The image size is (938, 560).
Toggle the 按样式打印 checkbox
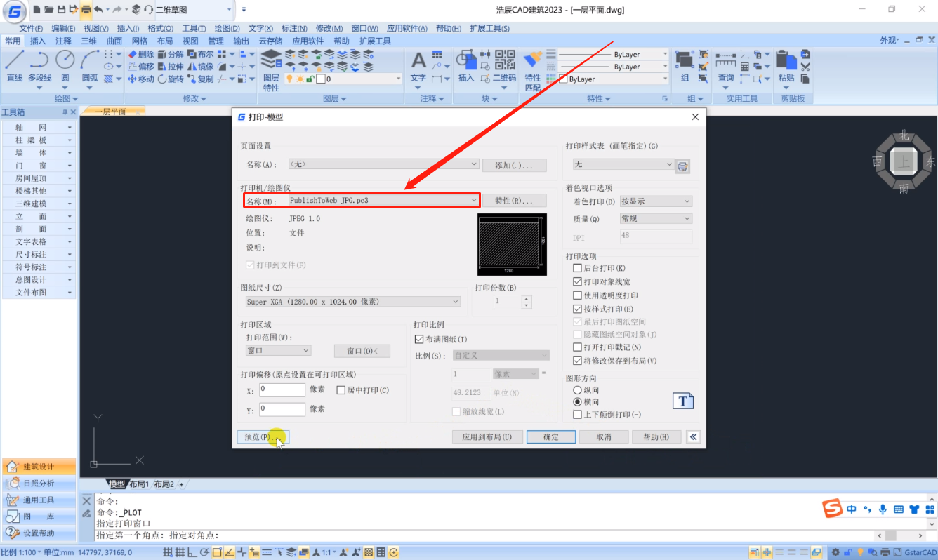point(578,309)
